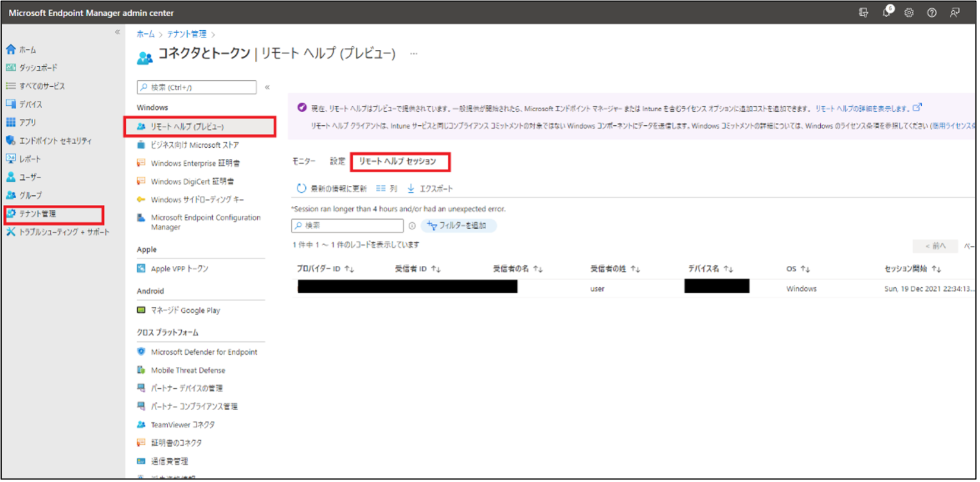Collapse the left navigation sidebar
The image size is (980, 482).
coord(117,32)
